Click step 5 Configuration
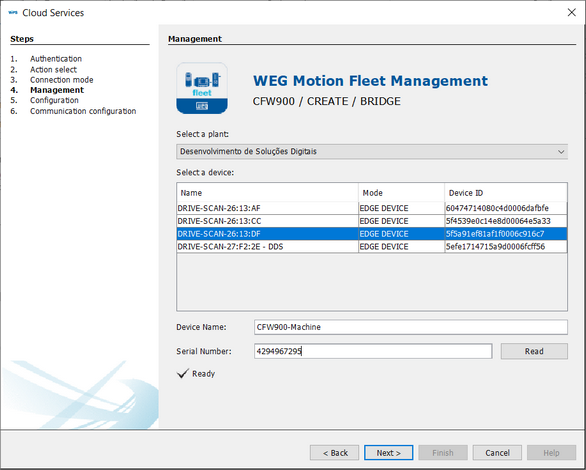586x470 pixels. tap(54, 100)
